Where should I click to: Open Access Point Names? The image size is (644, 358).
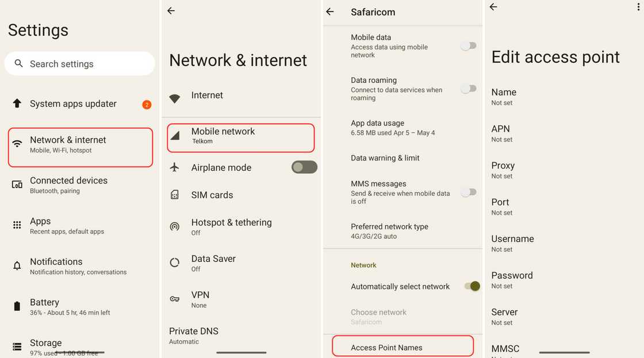pyautogui.click(x=403, y=346)
